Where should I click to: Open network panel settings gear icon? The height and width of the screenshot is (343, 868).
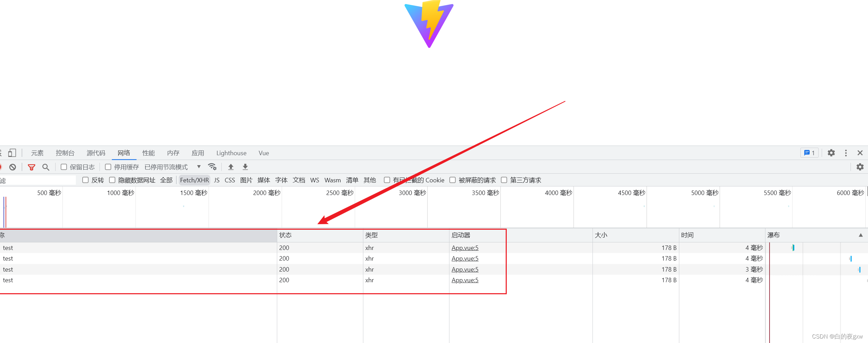coord(860,167)
